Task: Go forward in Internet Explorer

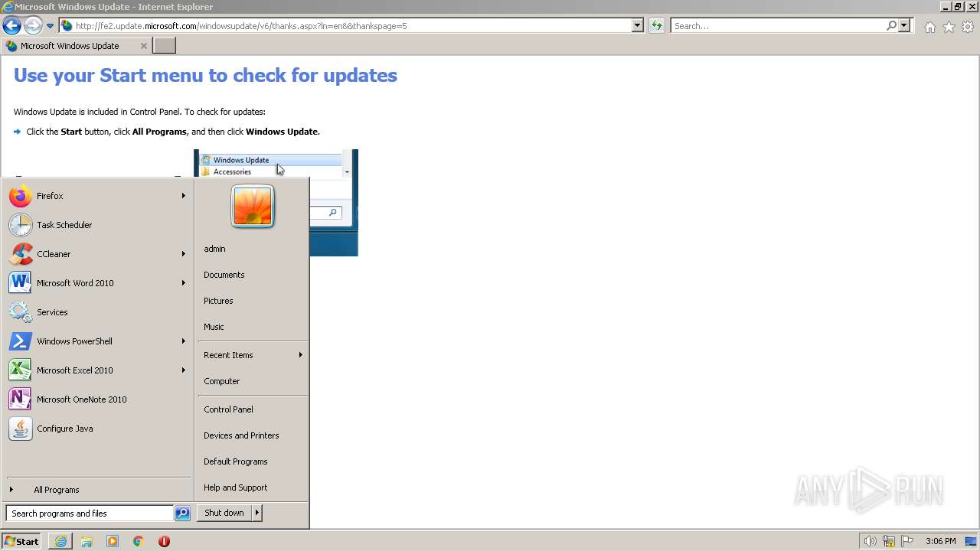Action: [33, 25]
